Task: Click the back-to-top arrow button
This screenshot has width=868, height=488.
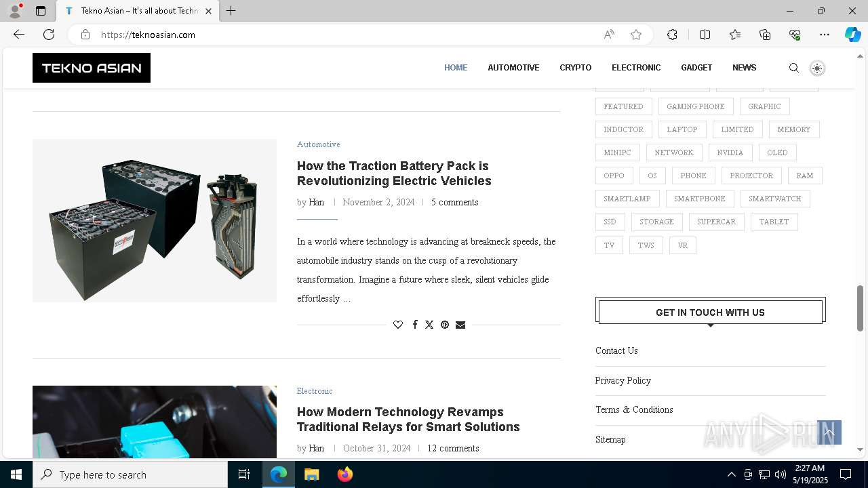Action: [x=829, y=432]
